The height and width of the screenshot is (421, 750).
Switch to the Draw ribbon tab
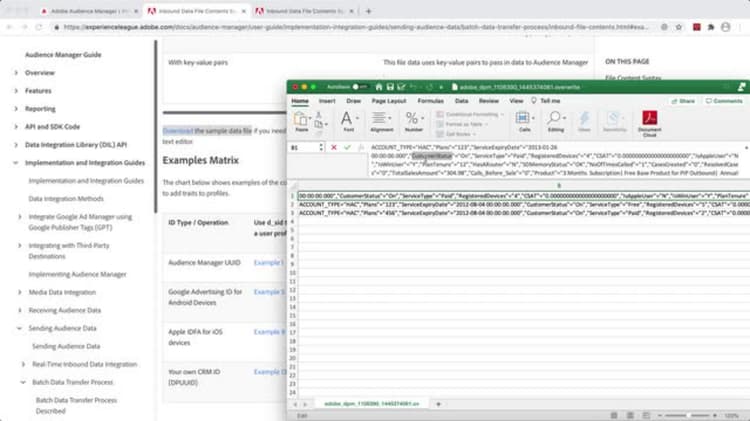(x=353, y=101)
